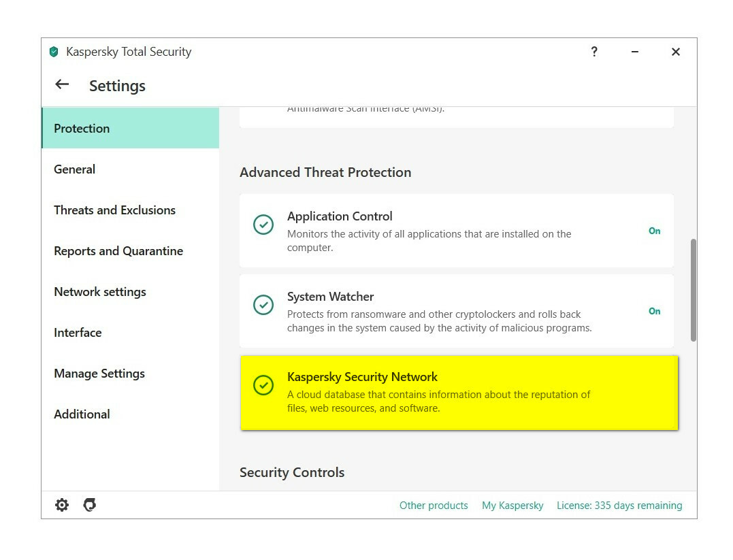Open the General settings section
The height and width of the screenshot is (560, 733).
tap(131, 169)
